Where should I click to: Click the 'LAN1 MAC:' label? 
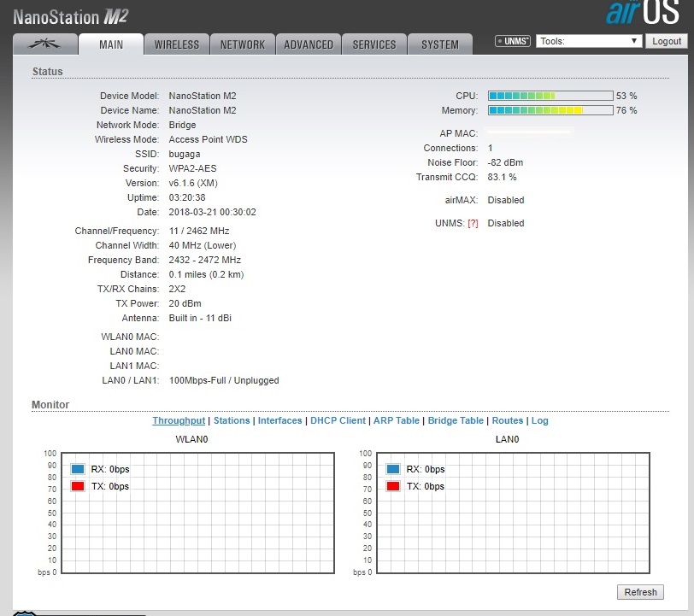pos(134,366)
